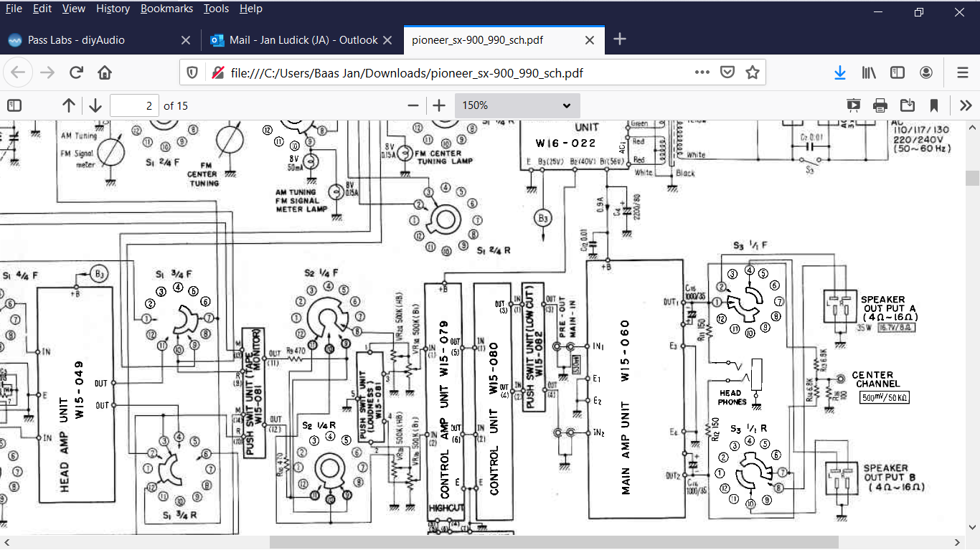
Task: Go back one page
Action: [19, 72]
